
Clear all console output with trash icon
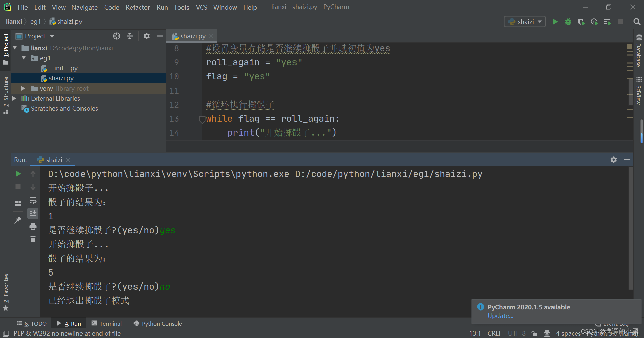tap(33, 239)
